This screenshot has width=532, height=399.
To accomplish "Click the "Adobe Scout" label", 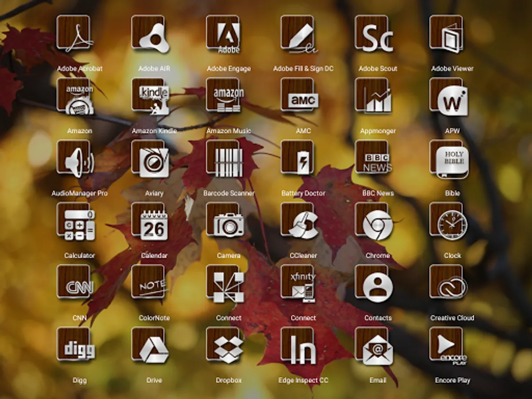I will tap(378, 69).
